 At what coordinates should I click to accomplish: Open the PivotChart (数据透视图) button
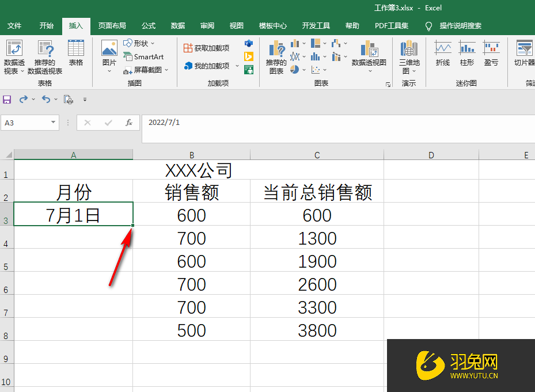pyautogui.click(x=369, y=53)
